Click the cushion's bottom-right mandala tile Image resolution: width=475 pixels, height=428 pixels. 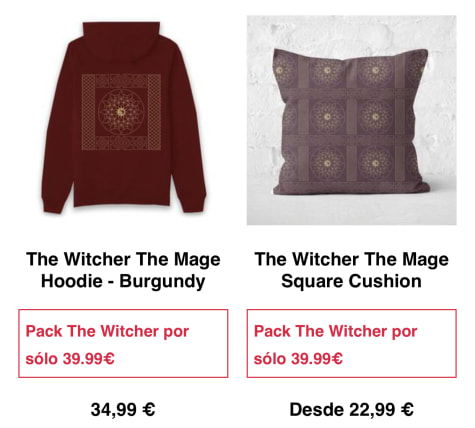tap(376, 163)
